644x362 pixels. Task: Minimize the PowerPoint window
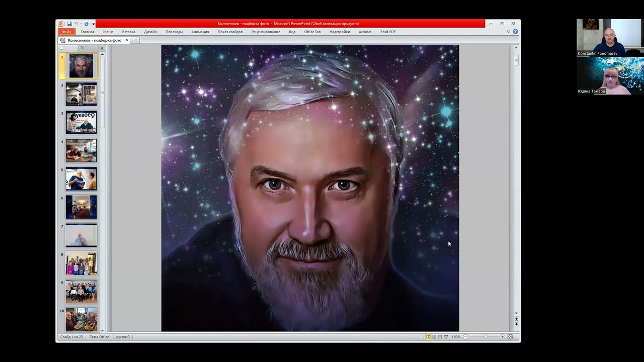pos(491,24)
